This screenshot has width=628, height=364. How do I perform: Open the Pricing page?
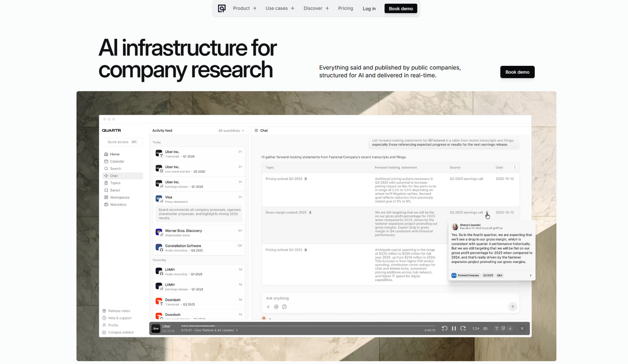[345, 8]
